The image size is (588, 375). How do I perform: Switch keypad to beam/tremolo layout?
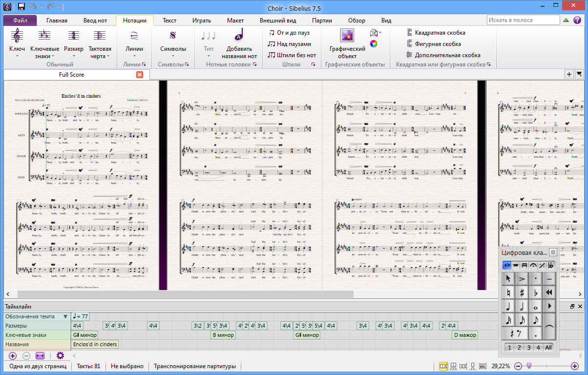tap(525, 266)
